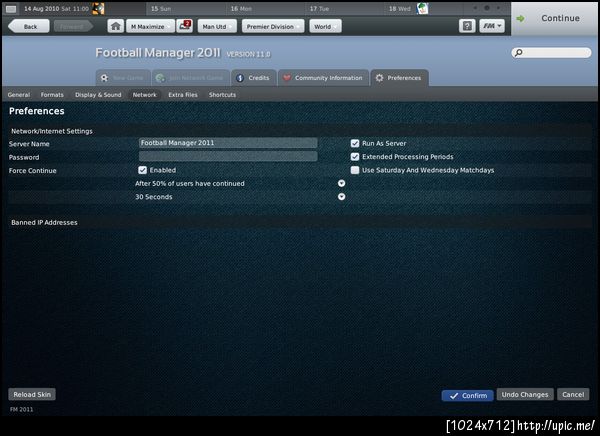The height and width of the screenshot is (436, 600).
Task: Cancel the preferences dialog
Action: tap(573, 394)
